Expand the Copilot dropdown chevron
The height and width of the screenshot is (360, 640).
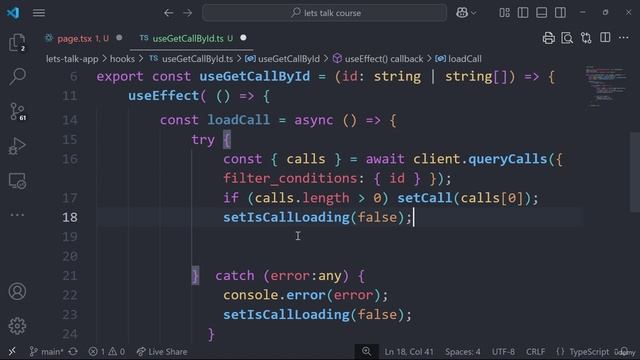473,13
